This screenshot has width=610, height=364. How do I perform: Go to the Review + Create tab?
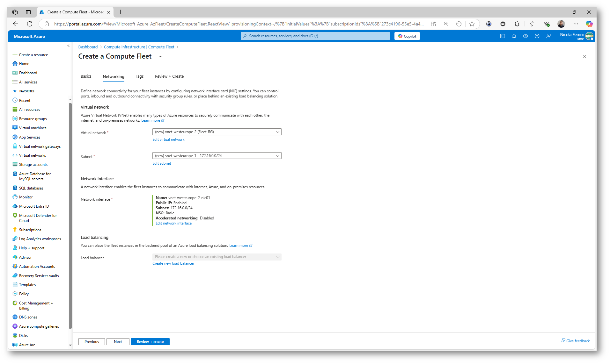tap(169, 76)
